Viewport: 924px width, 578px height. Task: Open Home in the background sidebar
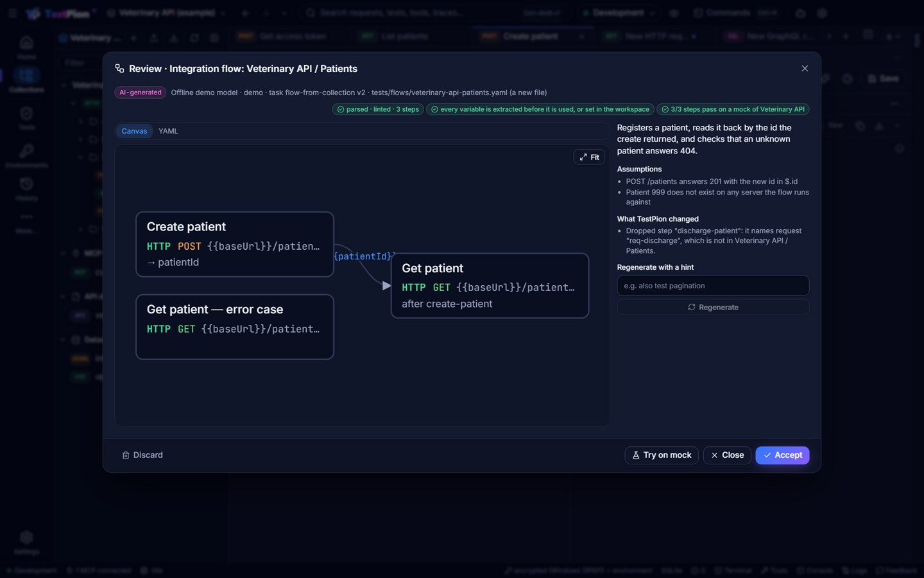click(x=26, y=47)
